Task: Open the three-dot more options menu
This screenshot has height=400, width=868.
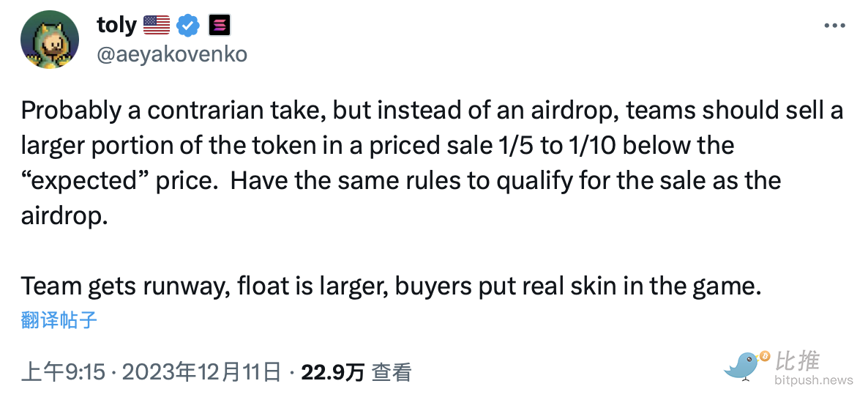Action: click(x=834, y=26)
